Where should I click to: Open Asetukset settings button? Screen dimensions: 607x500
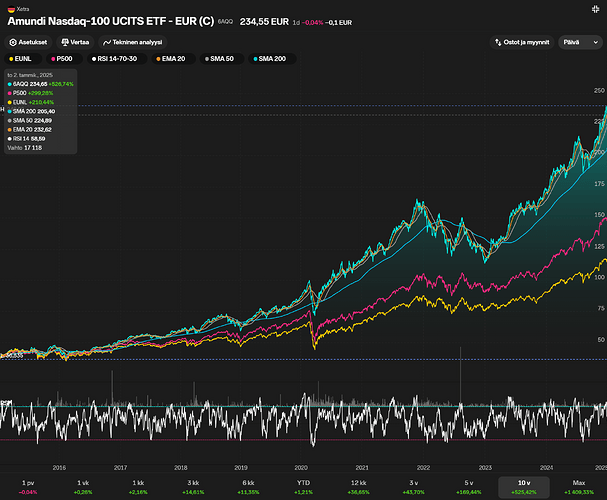(28, 42)
